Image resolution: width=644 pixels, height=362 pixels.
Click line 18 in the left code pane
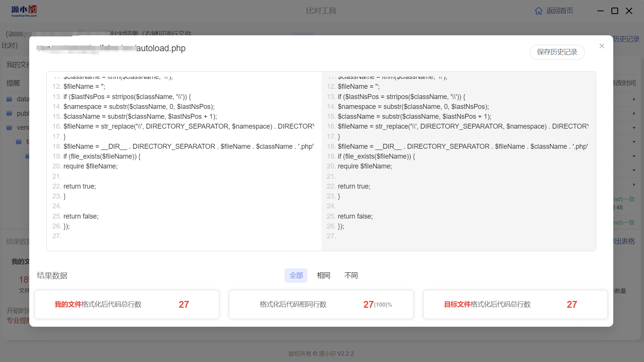[x=183, y=146]
